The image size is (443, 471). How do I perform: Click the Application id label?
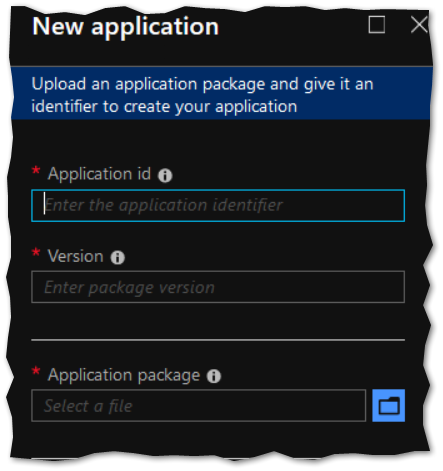[99, 174]
